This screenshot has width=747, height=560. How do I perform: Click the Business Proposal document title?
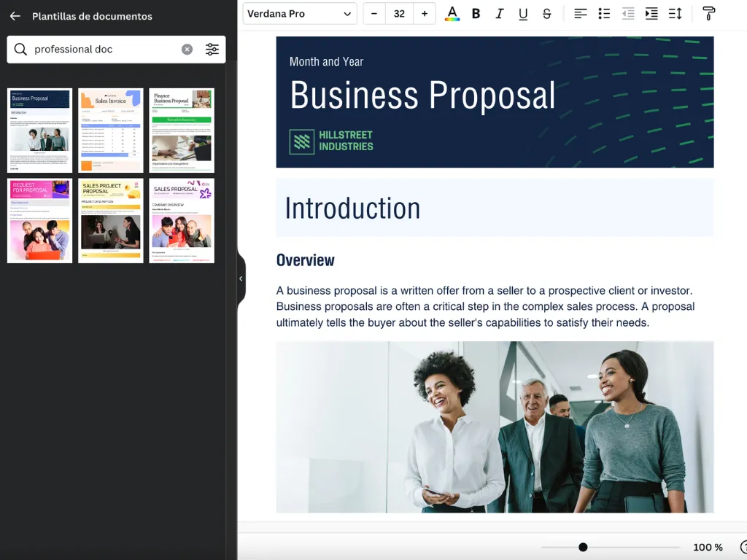point(422,96)
